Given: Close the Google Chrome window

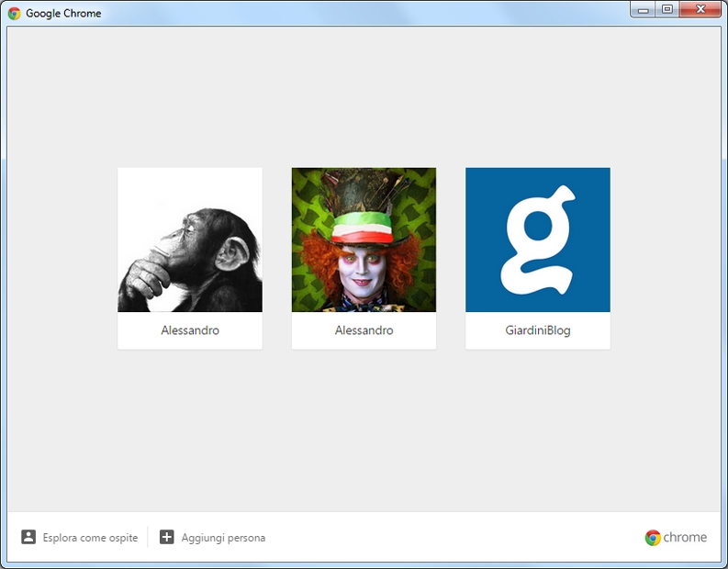Looking at the screenshot, I should (x=700, y=9).
